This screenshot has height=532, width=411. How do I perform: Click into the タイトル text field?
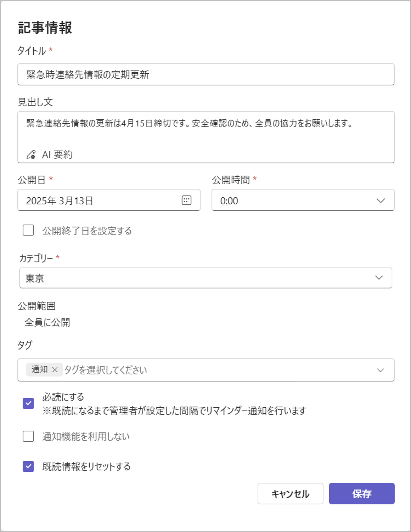point(206,75)
